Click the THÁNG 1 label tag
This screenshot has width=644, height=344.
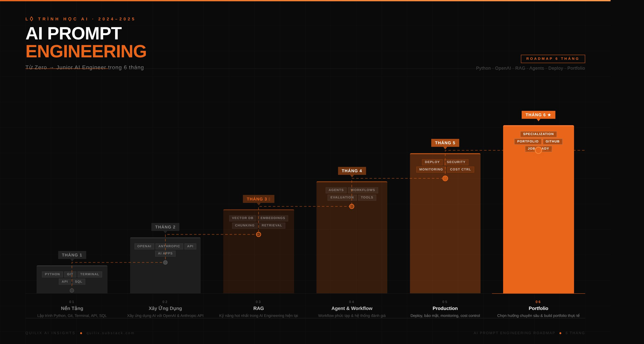tap(72, 255)
